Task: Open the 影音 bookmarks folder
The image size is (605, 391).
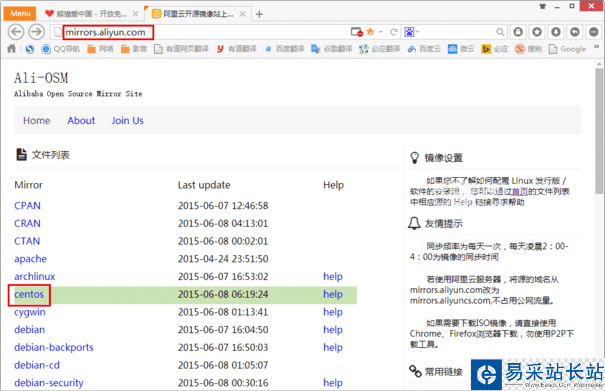Action: 134,49
